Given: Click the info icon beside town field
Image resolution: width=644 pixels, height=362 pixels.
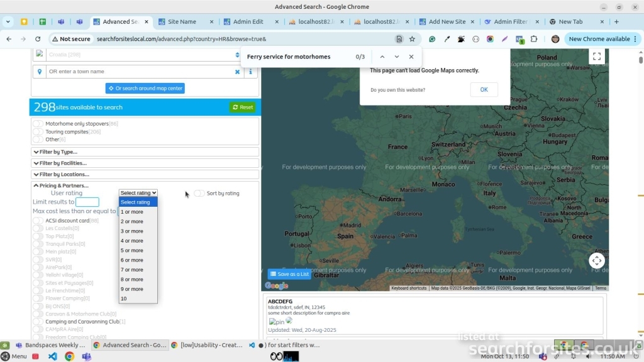Looking at the screenshot, I should pyautogui.click(x=250, y=72).
